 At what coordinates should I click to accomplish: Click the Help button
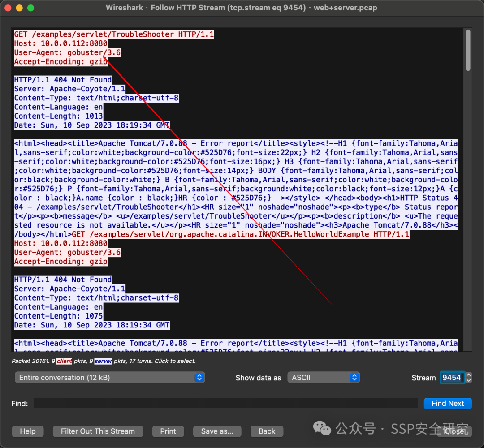[x=28, y=431]
